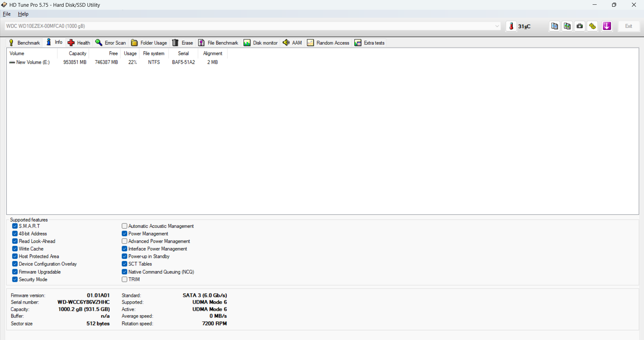
Task: Open the File menu
Action: [x=7, y=14]
